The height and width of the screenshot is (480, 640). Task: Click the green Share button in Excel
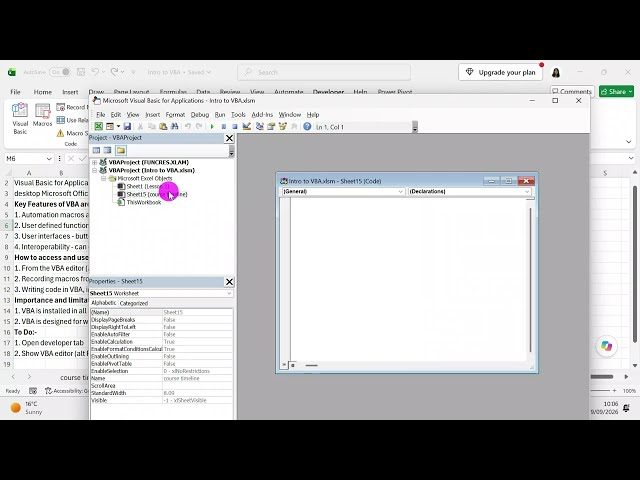[x=616, y=91]
